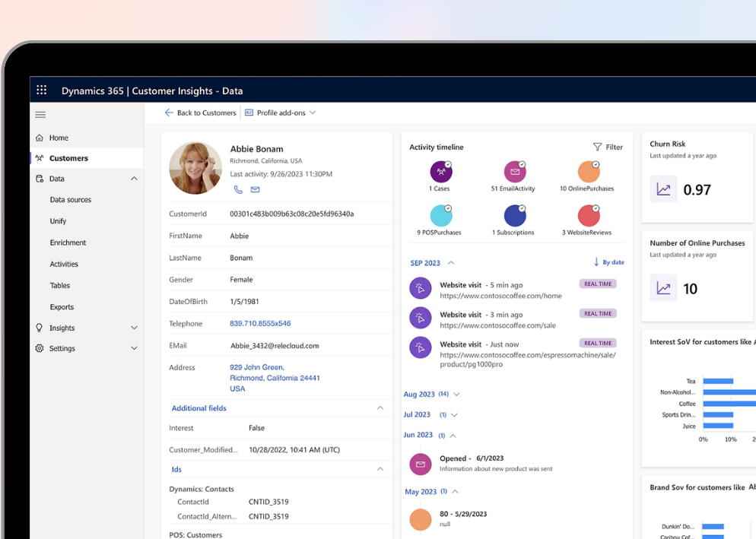The height and width of the screenshot is (539, 756).
Task: Click the Profile add-ons card icon
Action: (x=249, y=113)
